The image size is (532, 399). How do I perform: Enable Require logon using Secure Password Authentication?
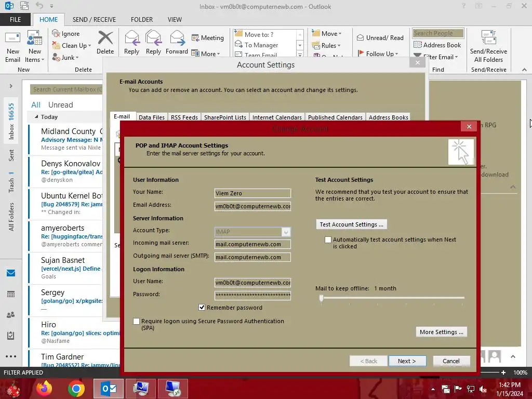tap(137, 321)
